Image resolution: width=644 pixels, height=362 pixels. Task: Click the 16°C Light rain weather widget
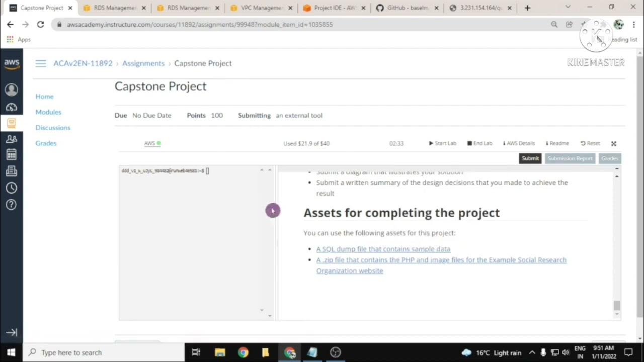pyautogui.click(x=492, y=352)
